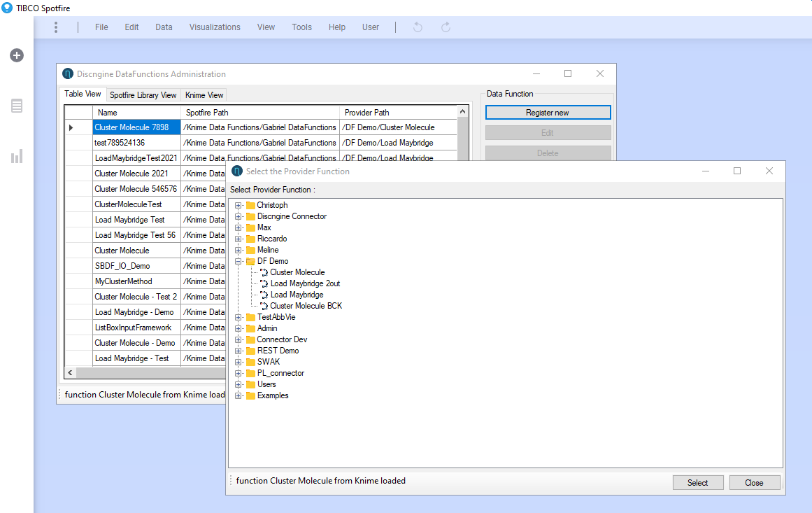The height and width of the screenshot is (513, 812).
Task: Click the Cluster Molecule BCK function icon
Action: [264, 306]
